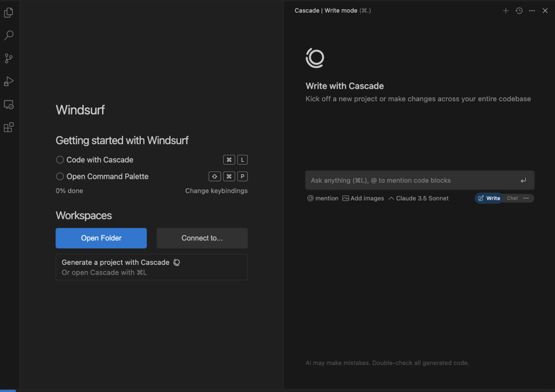Click the Cascade icon beside Generate a project
The width and height of the screenshot is (555, 392).
tap(177, 262)
